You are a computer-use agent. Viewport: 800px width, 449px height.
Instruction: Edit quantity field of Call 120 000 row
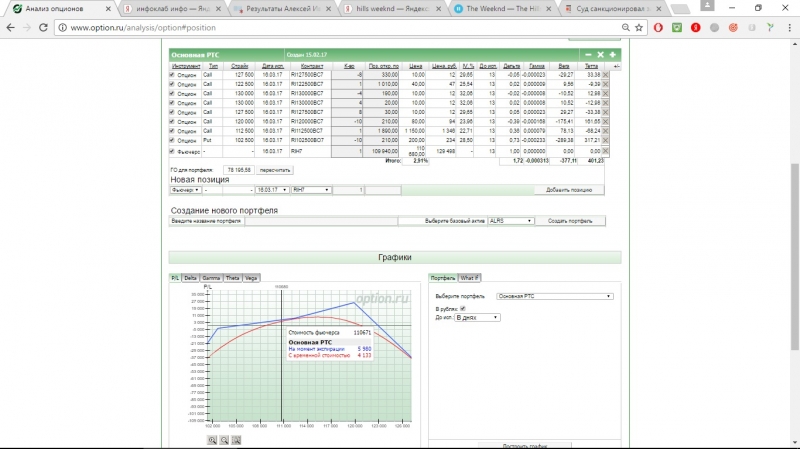tap(347, 122)
